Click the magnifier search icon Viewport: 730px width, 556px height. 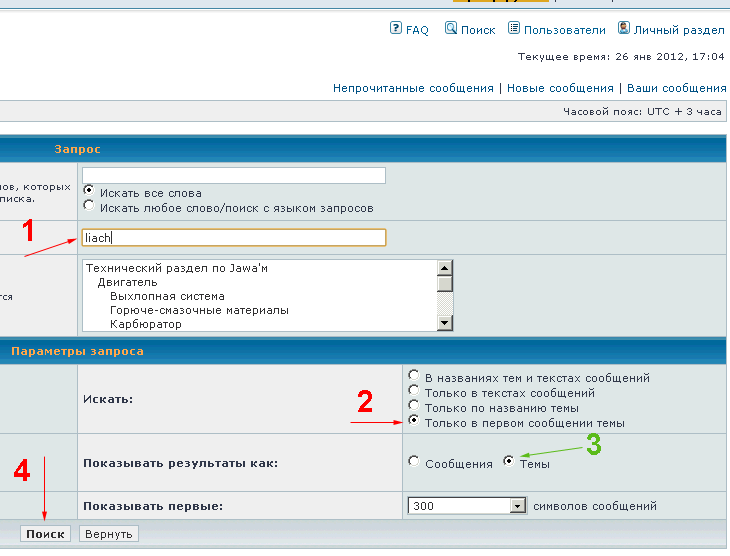[x=451, y=29]
